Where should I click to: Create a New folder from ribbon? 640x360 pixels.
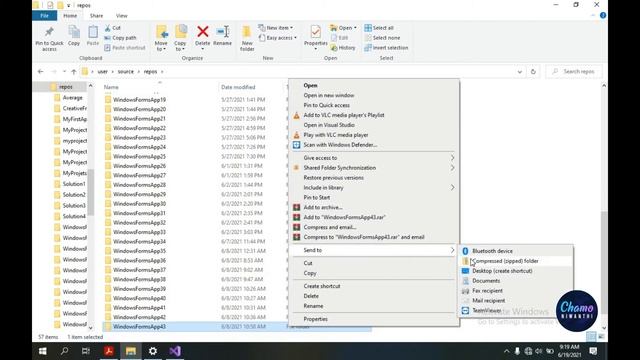[x=247, y=38]
